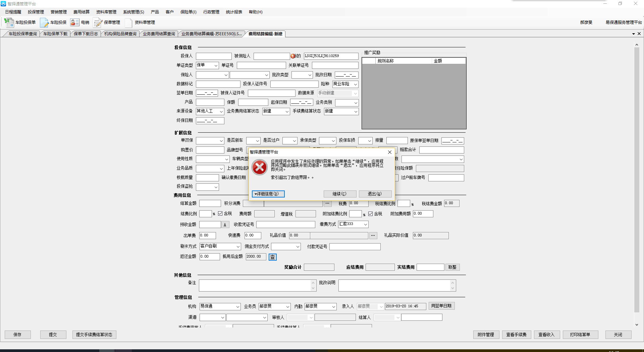Click the 查看收入 button
This screenshot has width=644, height=352.
point(547,335)
